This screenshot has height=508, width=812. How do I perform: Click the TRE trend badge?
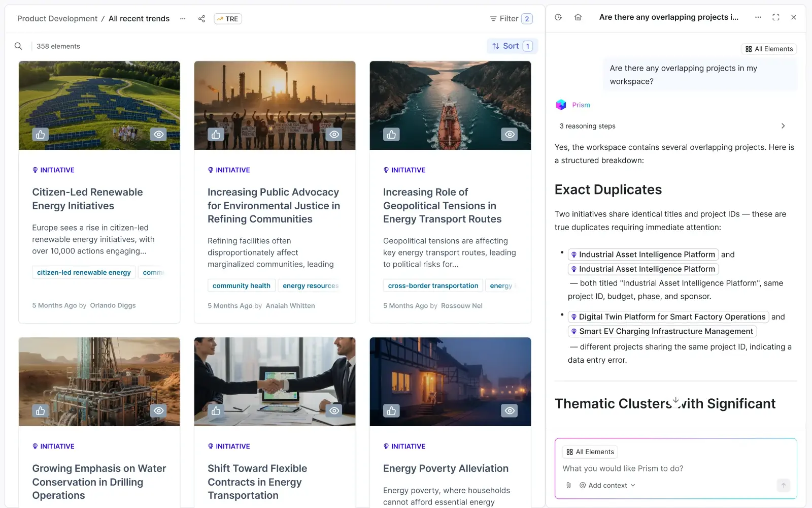(x=227, y=19)
